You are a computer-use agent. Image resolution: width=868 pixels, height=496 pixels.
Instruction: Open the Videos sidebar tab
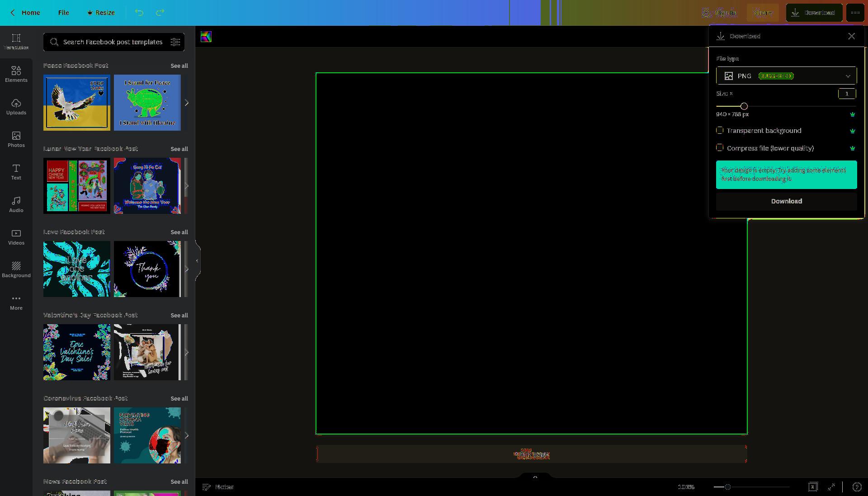[x=16, y=237]
